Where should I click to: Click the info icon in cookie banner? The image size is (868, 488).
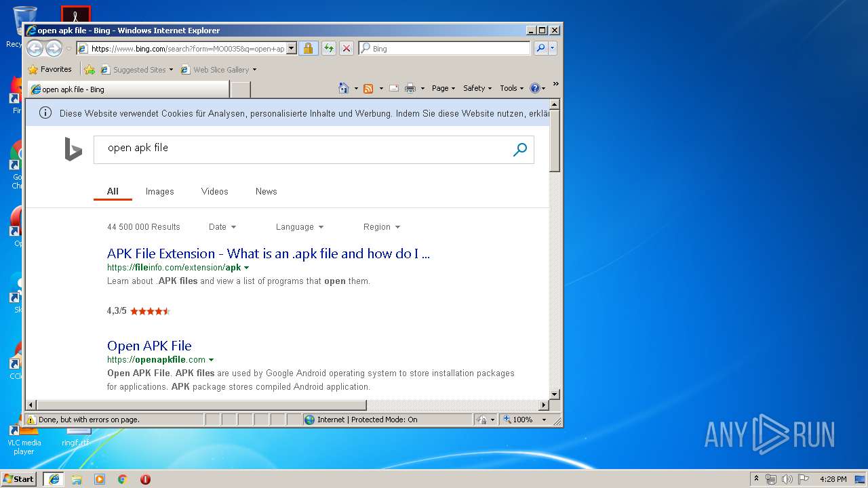click(45, 113)
